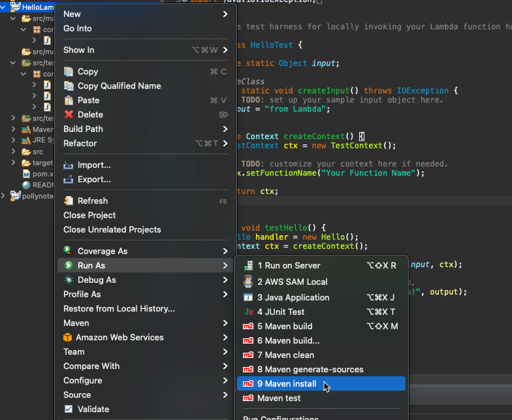
Task: Open the Team submenu
Action: (145, 351)
